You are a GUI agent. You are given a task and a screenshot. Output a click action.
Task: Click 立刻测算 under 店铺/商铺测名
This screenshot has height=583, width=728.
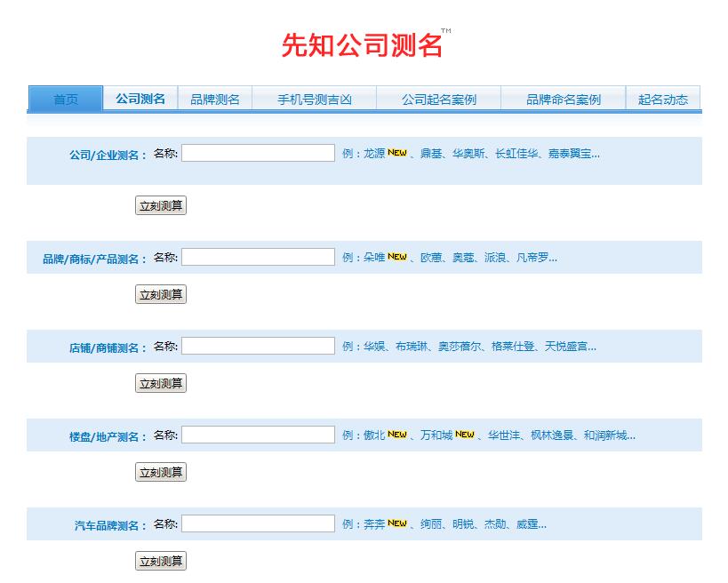click(x=161, y=383)
